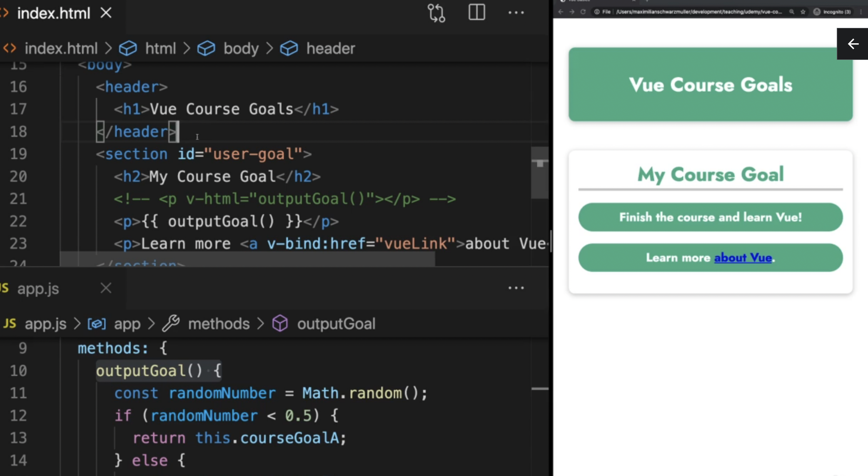Open more actions menu for app.js editor

[516, 288]
